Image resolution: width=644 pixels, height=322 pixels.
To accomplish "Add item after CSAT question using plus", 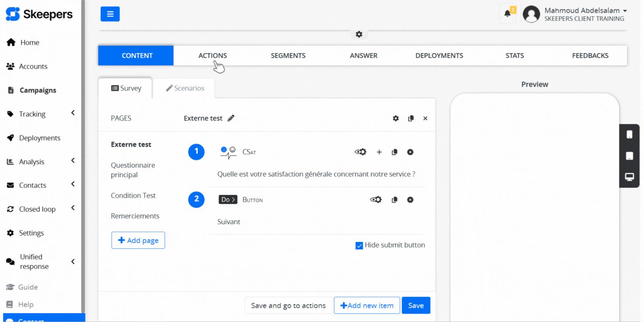I will click(x=379, y=152).
